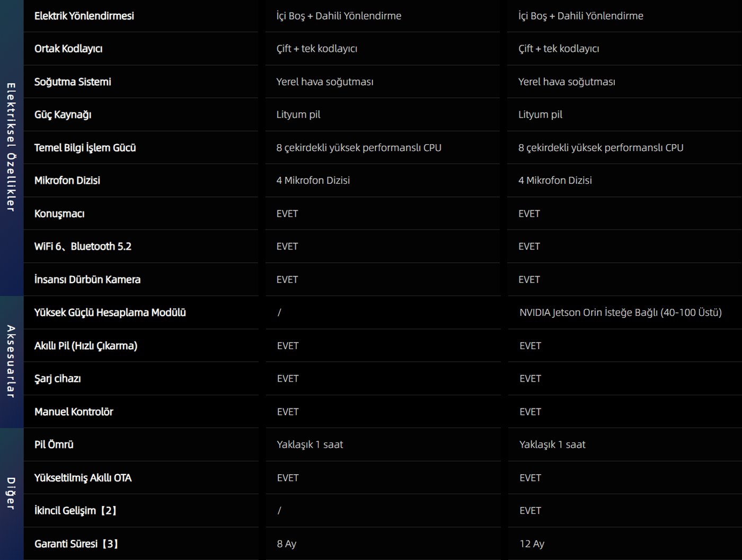Select the Mikrofon Dizisi row label
The height and width of the screenshot is (560, 742).
coord(67,181)
